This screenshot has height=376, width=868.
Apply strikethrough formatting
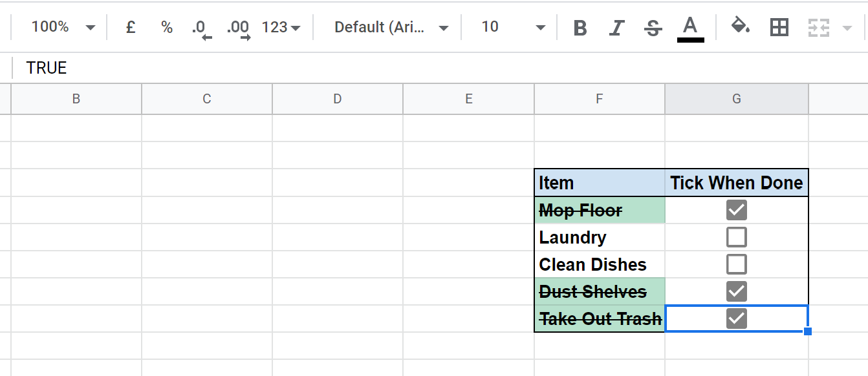point(653,27)
